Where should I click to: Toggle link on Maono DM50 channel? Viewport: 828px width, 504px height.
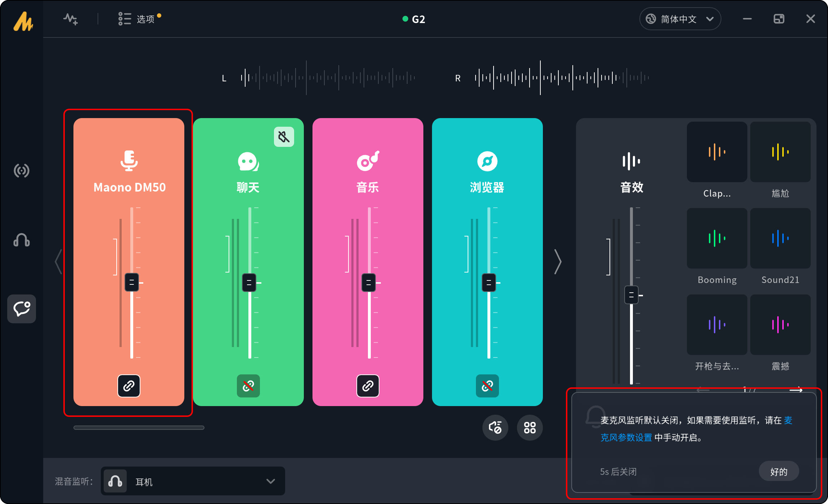(x=129, y=386)
